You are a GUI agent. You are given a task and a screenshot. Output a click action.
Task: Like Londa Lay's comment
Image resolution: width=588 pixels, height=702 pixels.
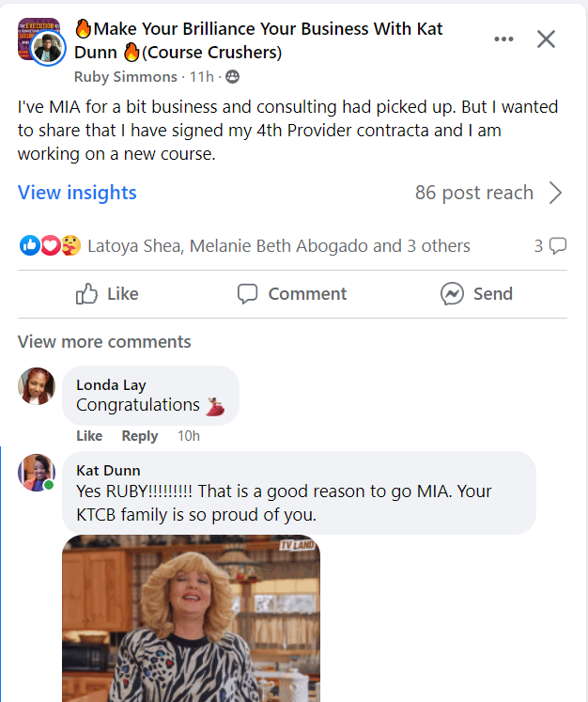click(89, 436)
